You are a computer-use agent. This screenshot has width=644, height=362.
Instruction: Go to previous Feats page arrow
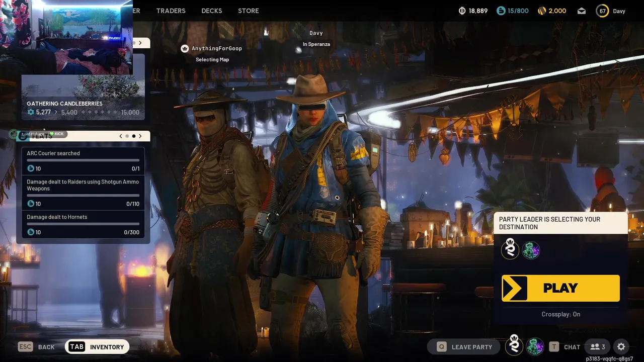click(x=121, y=136)
